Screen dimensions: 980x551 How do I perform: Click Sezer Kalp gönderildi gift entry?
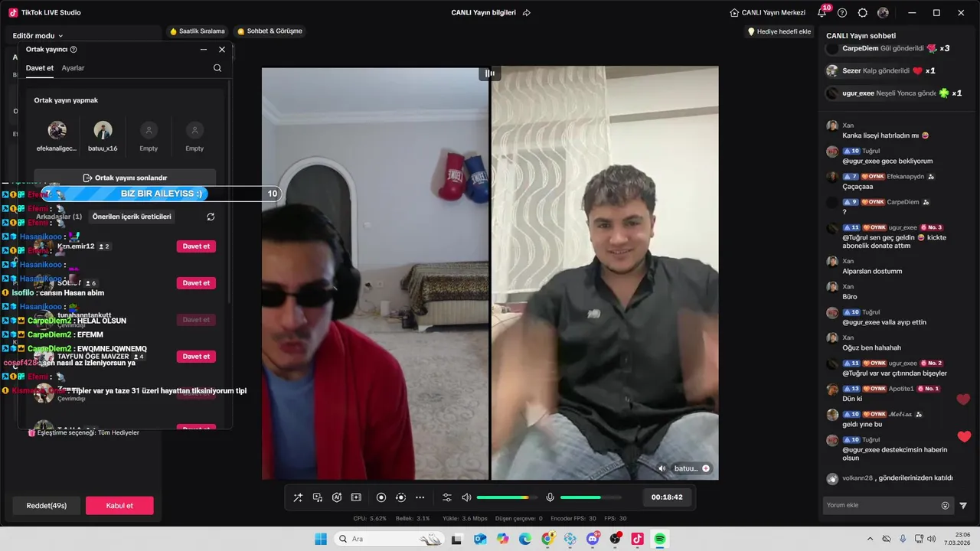(881, 70)
